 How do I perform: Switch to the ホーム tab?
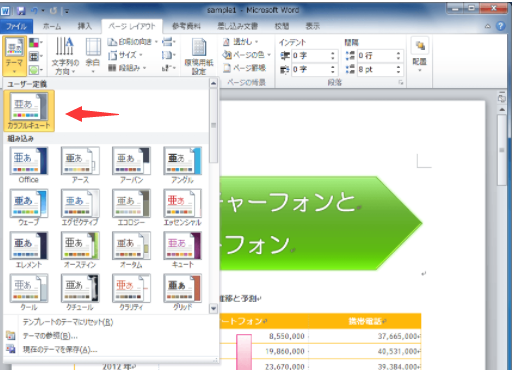click(x=52, y=26)
